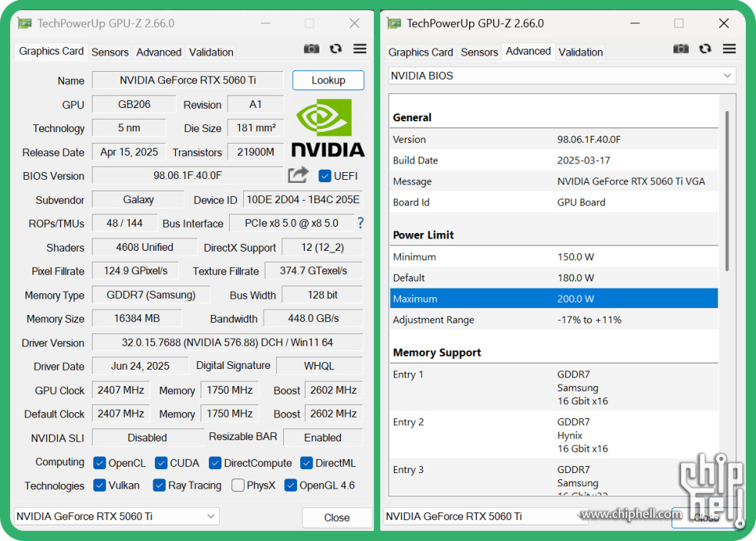Close the right GPU-Z window

point(724,23)
